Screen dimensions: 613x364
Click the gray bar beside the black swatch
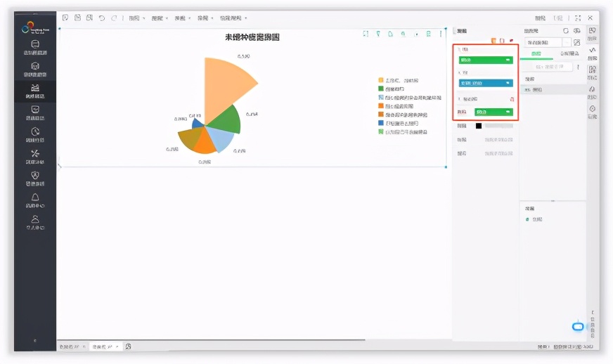click(499, 126)
